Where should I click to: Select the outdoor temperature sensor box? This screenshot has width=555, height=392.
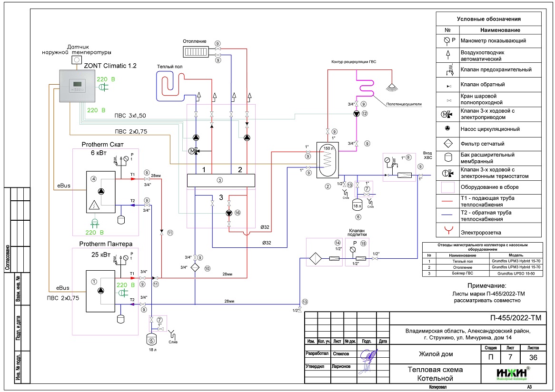(x=76, y=60)
